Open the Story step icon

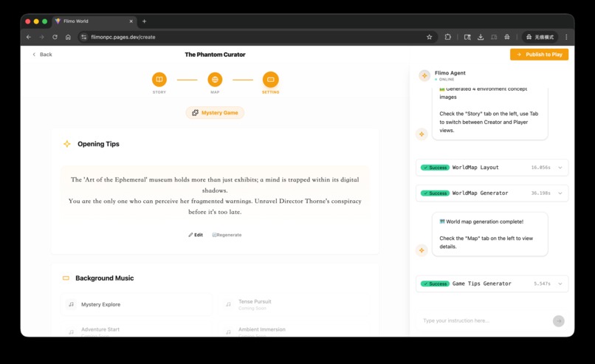coord(159,79)
